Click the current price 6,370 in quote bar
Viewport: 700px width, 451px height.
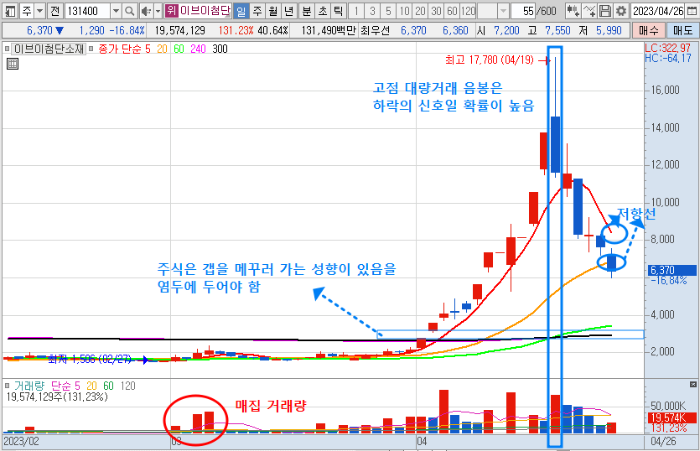pos(40,31)
